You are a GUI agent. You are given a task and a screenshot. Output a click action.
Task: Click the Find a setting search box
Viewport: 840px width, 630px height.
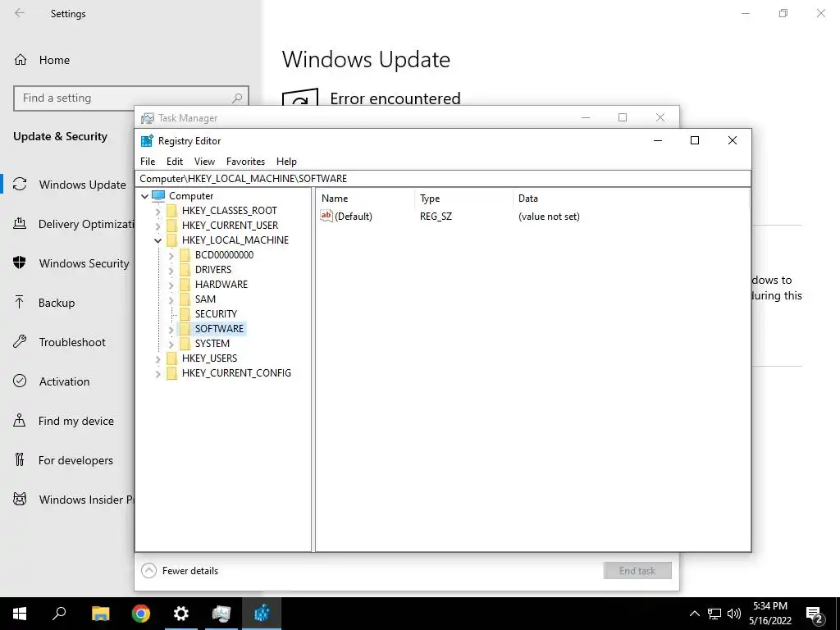pyautogui.click(x=131, y=98)
